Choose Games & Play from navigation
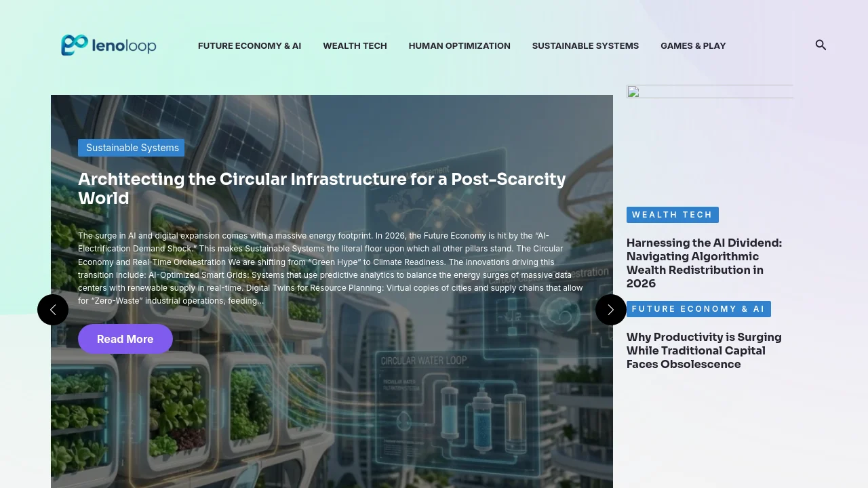Screen dimensions: 868x488 (x=693, y=46)
